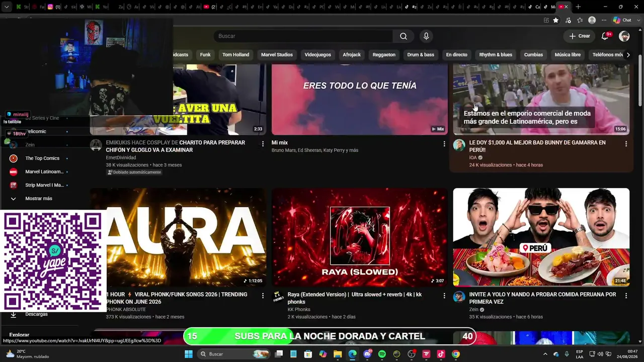Image resolution: width=644 pixels, height=362 pixels.
Task: Select the Música libre chip
Action: click(x=568, y=55)
